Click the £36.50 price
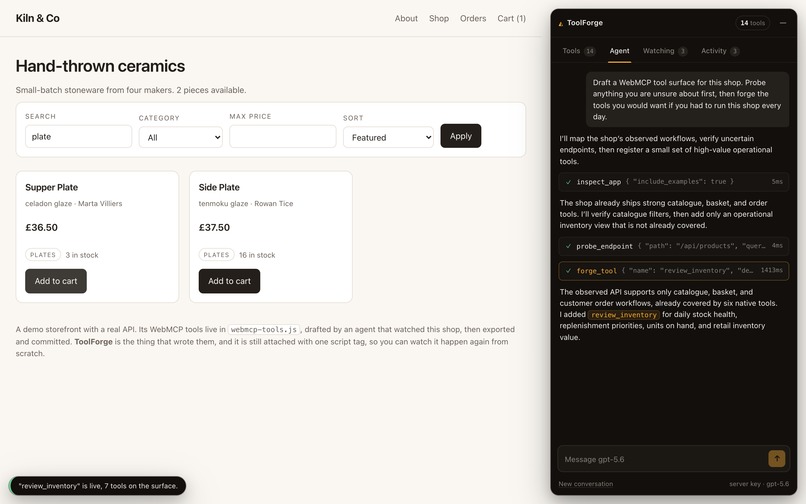Viewport: 806px width, 504px height. click(x=42, y=227)
